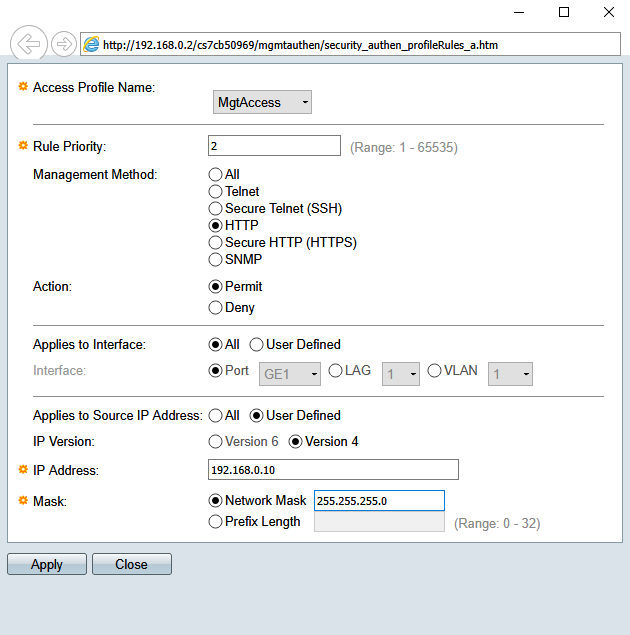Open the Access Profile Name dropdown

(x=263, y=102)
